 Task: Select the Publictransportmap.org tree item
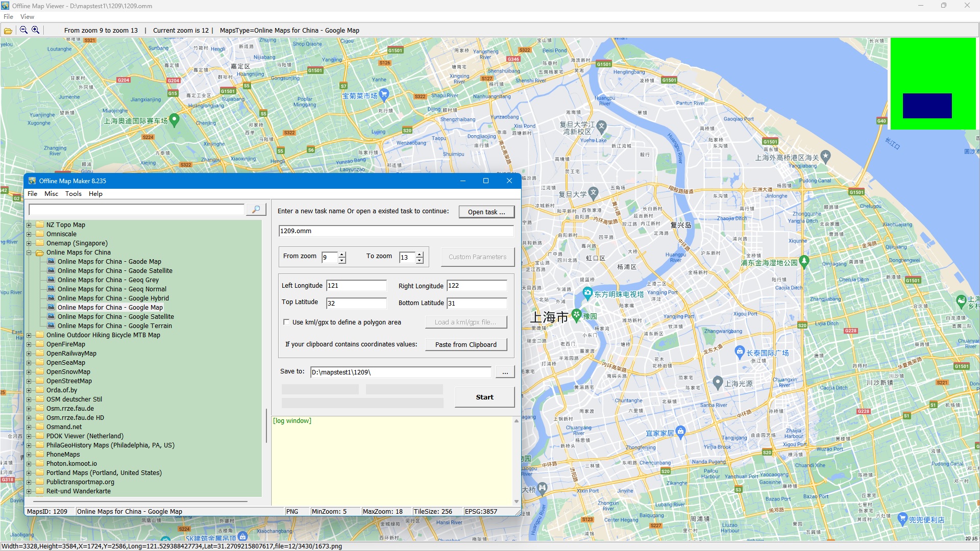(x=80, y=482)
